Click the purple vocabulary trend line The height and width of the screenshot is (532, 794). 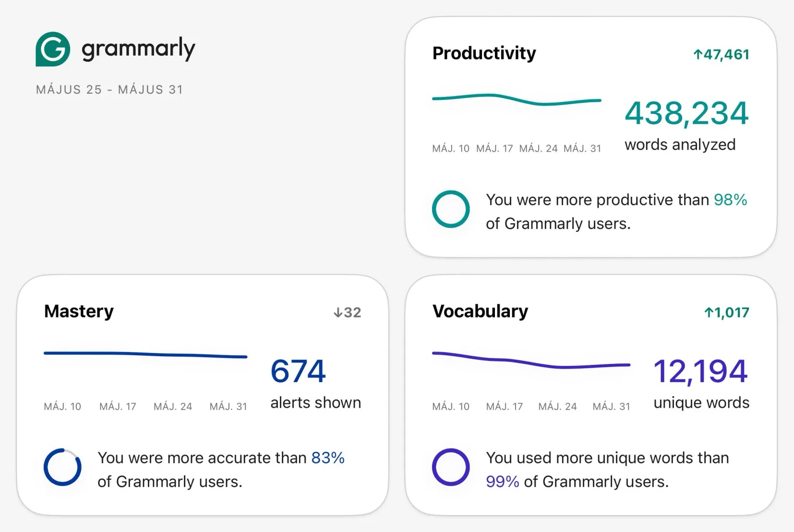[531, 360]
